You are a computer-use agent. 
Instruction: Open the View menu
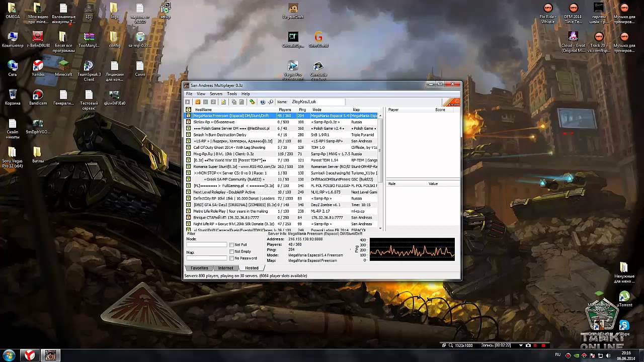201,94
